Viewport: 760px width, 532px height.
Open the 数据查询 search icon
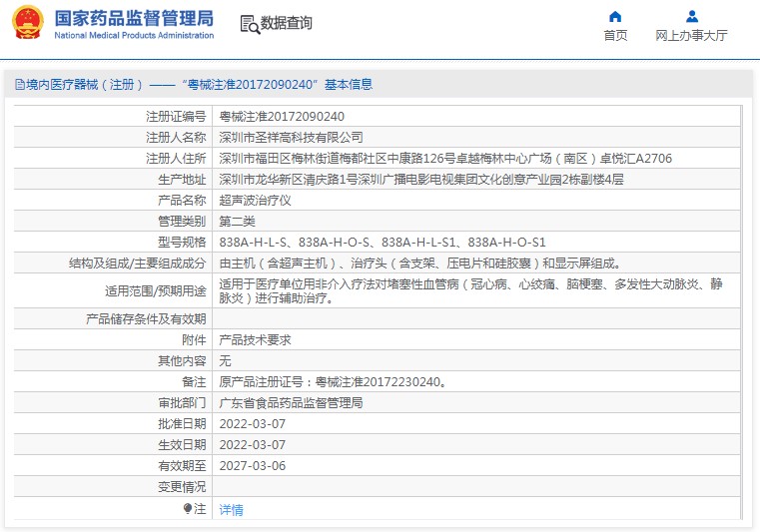[x=249, y=23]
